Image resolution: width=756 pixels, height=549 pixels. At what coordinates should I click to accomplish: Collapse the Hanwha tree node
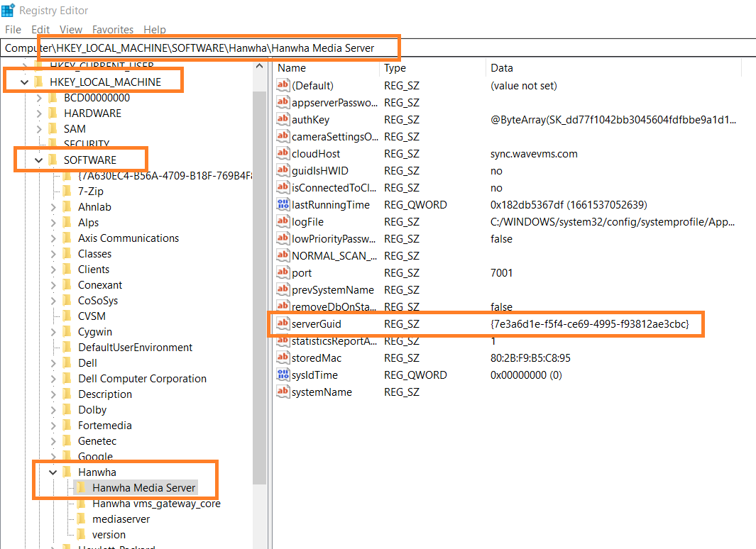[53, 472]
